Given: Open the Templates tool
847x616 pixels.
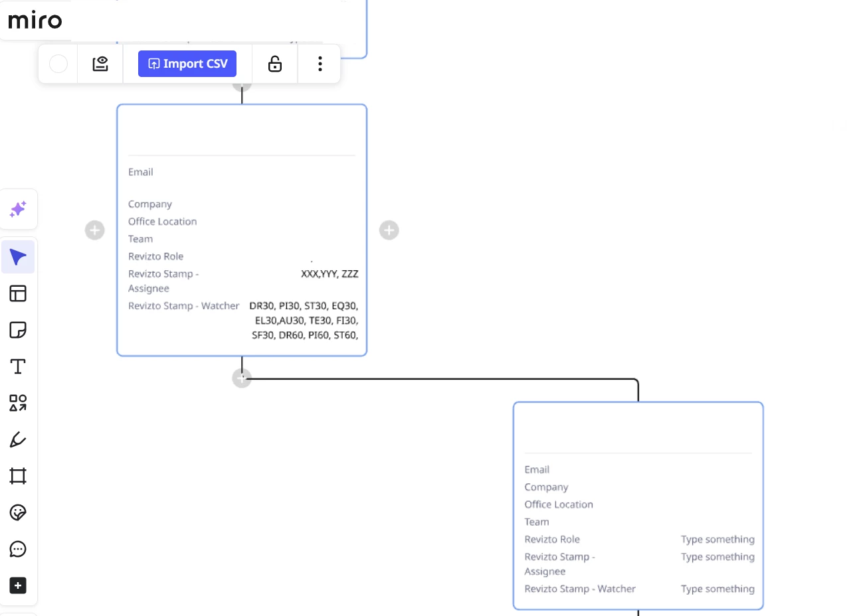Looking at the screenshot, I should coord(18,293).
